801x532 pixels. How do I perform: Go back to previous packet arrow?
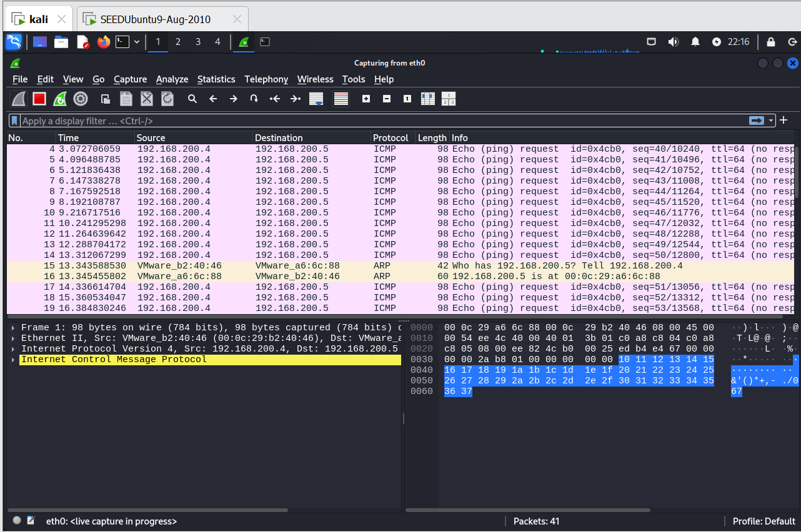213,99
